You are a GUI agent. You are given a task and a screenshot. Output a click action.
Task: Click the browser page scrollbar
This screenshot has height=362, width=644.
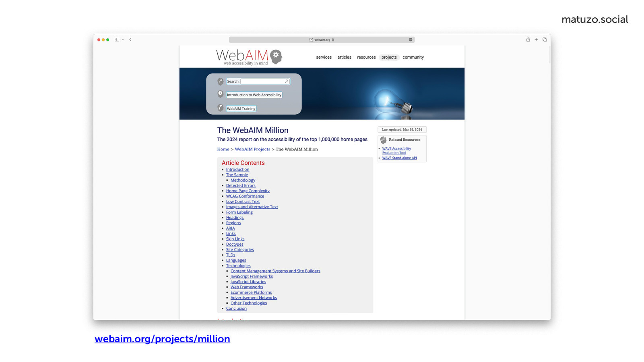tap(549, 55)
